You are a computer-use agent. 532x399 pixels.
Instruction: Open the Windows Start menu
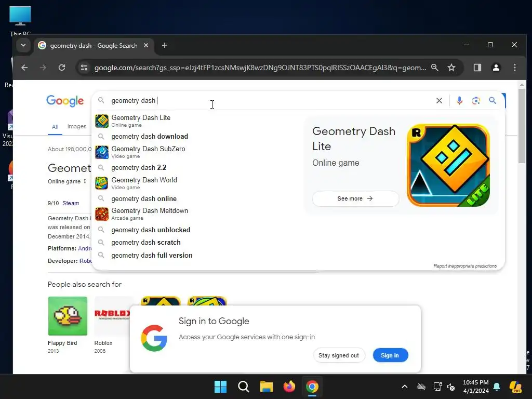point(220,387)
